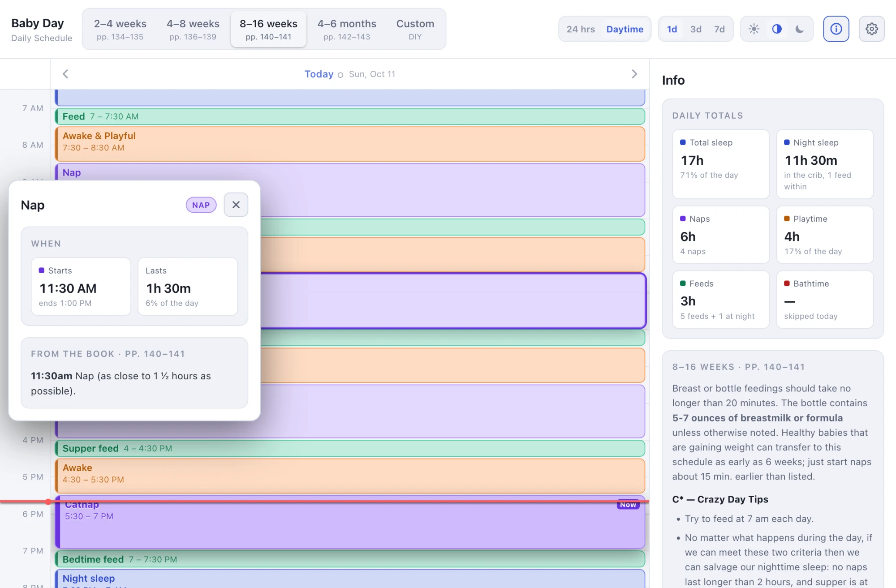Click the Info panel heading
This screenshot has height=588, width=896.
coord(673,80)
